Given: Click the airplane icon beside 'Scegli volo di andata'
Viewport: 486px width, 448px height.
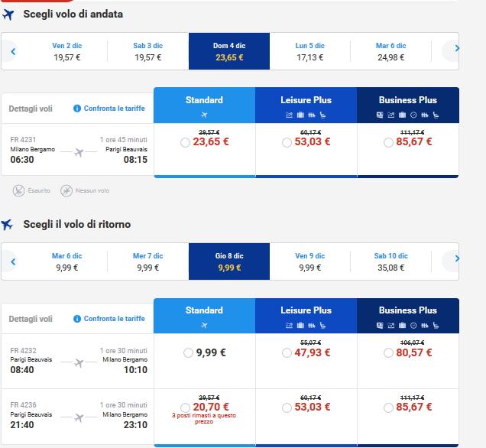Looking at the screenshot, I should tap(8, 15).
